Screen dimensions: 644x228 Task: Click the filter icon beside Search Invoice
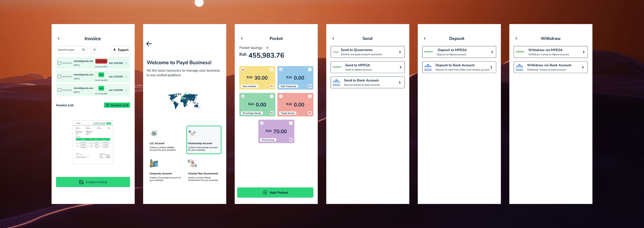tap(94, 50)
